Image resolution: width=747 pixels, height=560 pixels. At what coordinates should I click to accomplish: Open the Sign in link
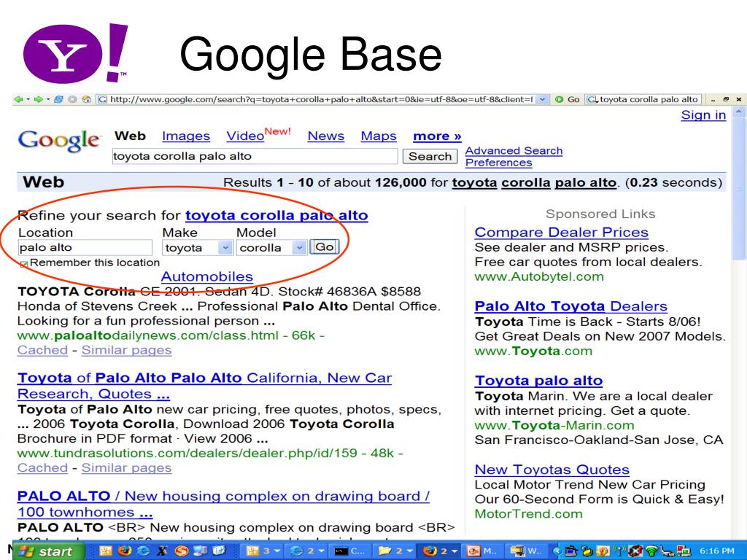(x=703, y=115)
